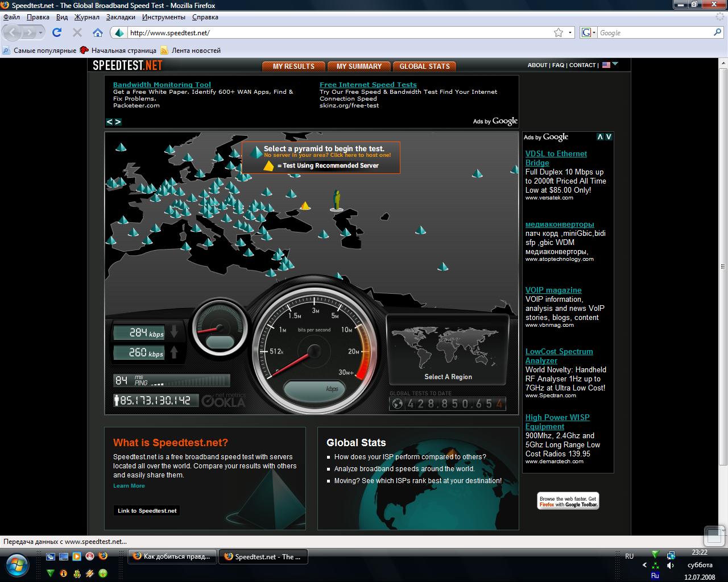Screen dimensions: 728x582
Task: Click the sidebar ads down arrow
Action: point(609,137)
